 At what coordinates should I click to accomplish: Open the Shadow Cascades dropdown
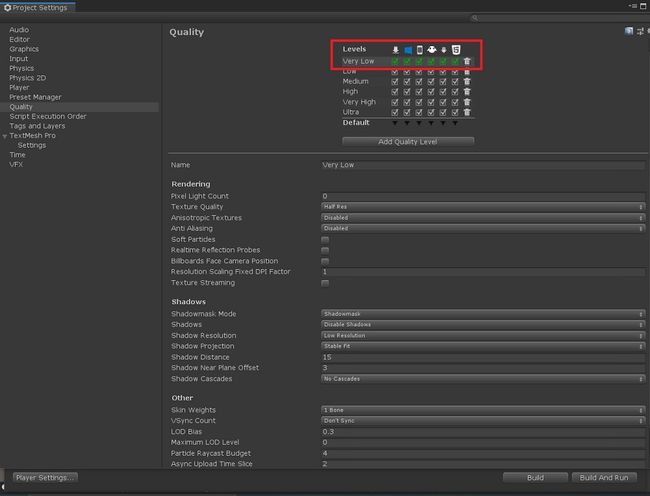[x=483, y=379]
